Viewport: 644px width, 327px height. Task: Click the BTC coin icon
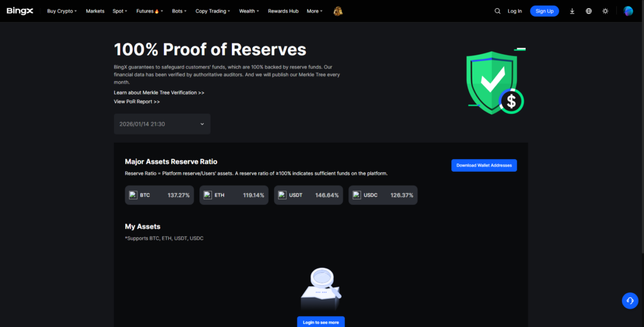[x=133, y=195]
